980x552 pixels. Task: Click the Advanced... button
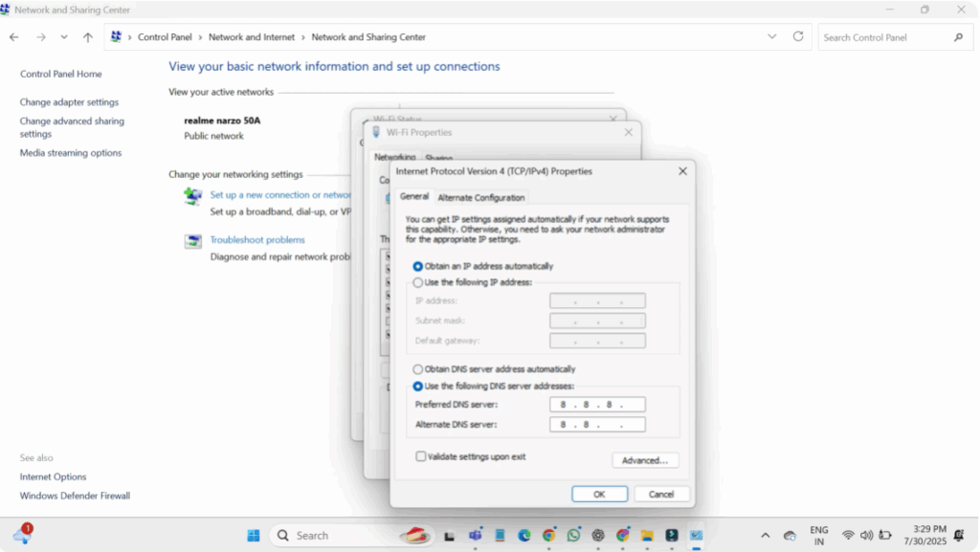coord(645,460)
